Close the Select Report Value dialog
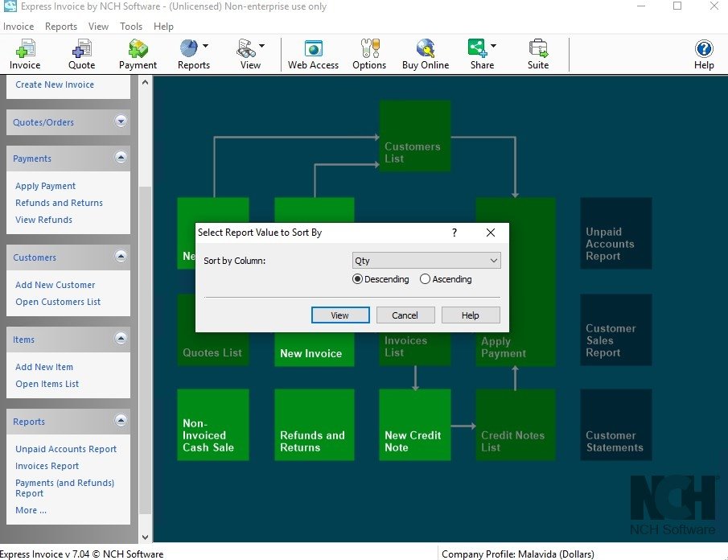728x560 pixels. pyautogui.click(x=490, y=233)
